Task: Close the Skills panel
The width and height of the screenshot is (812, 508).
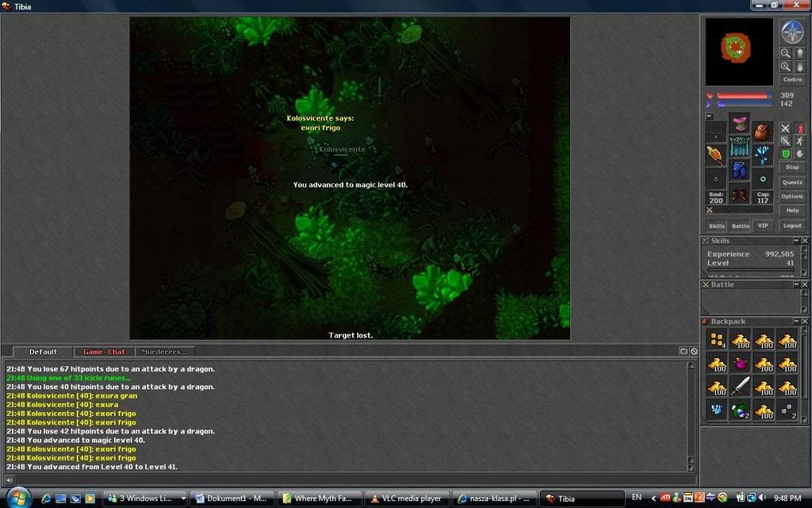Action: [x=805, y=241]
